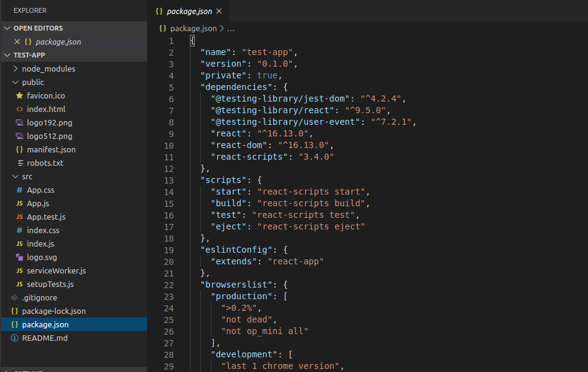Click SVG icon beside logo.svg

[20, 258]
